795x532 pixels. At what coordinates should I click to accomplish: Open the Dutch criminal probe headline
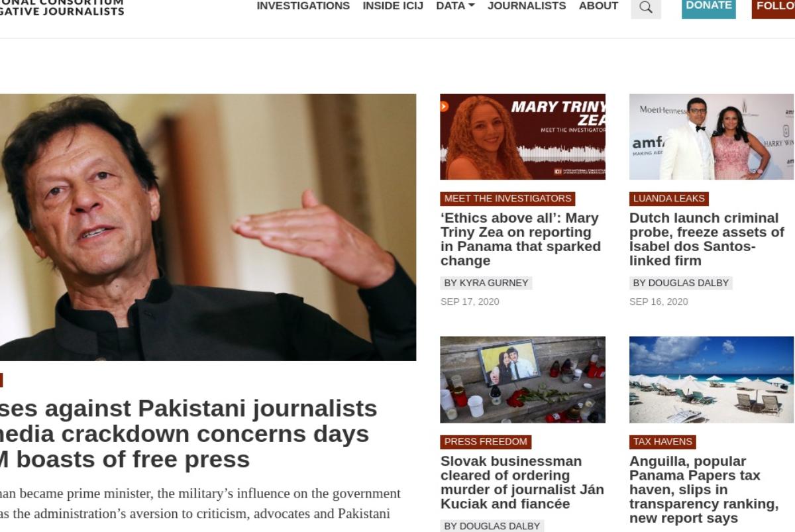pyautogui.click(x=707, y=239)
